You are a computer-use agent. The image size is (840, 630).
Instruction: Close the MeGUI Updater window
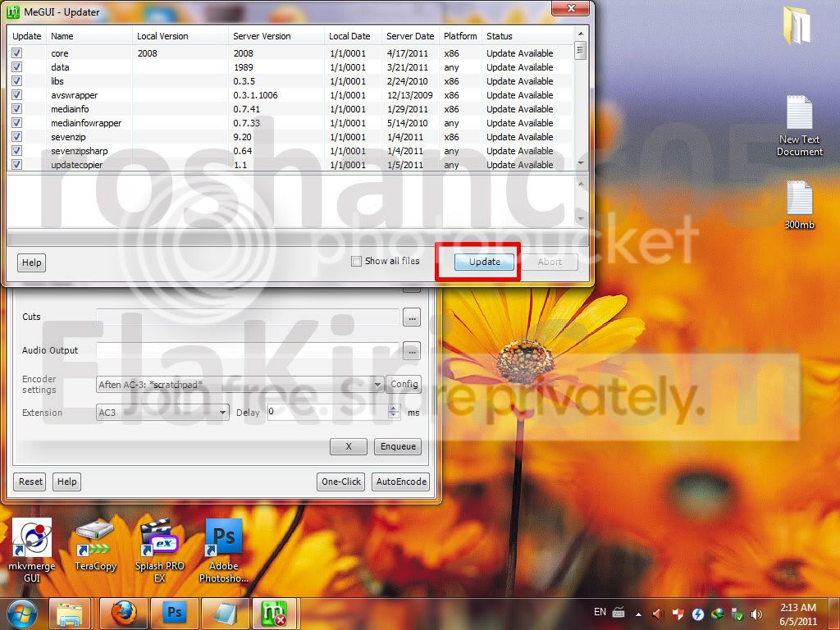click(571, 8)
